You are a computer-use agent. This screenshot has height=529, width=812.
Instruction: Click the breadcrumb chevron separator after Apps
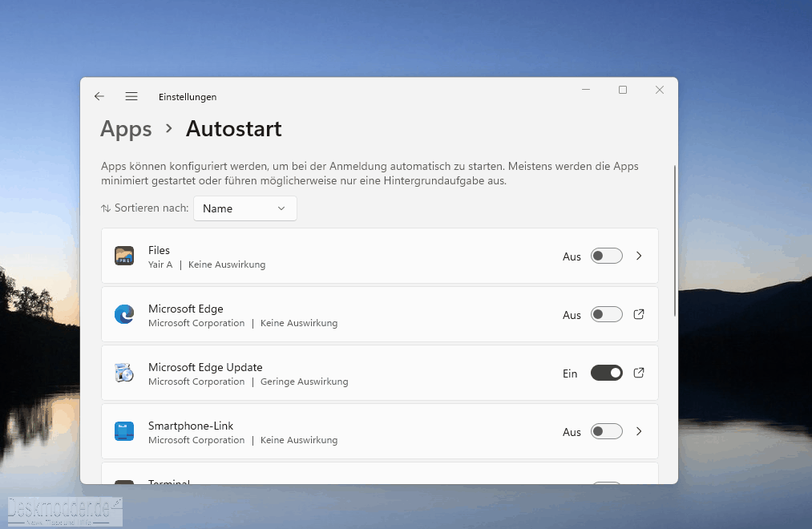168,128
